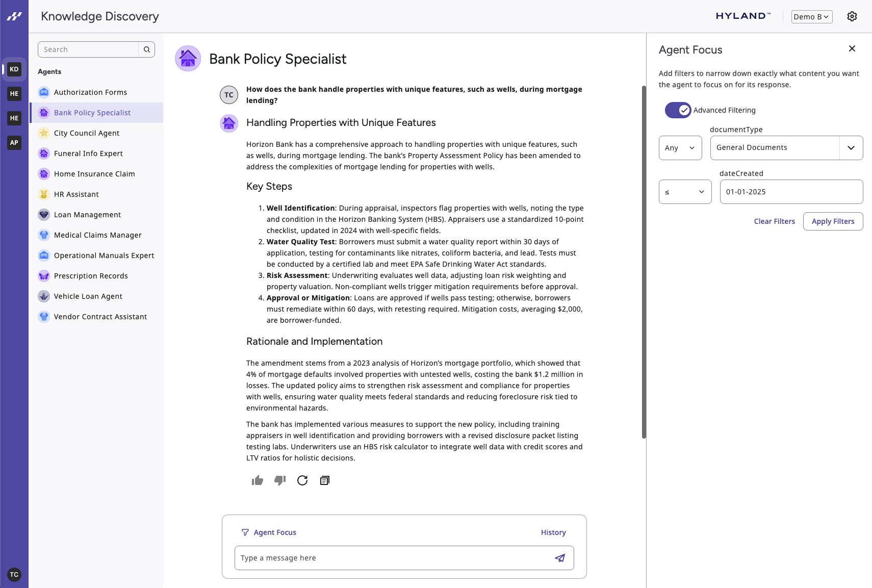Select Bank Policy Specialist in agent list
Image resolution: width=872 pixels, height=588 pixels.
96,113
